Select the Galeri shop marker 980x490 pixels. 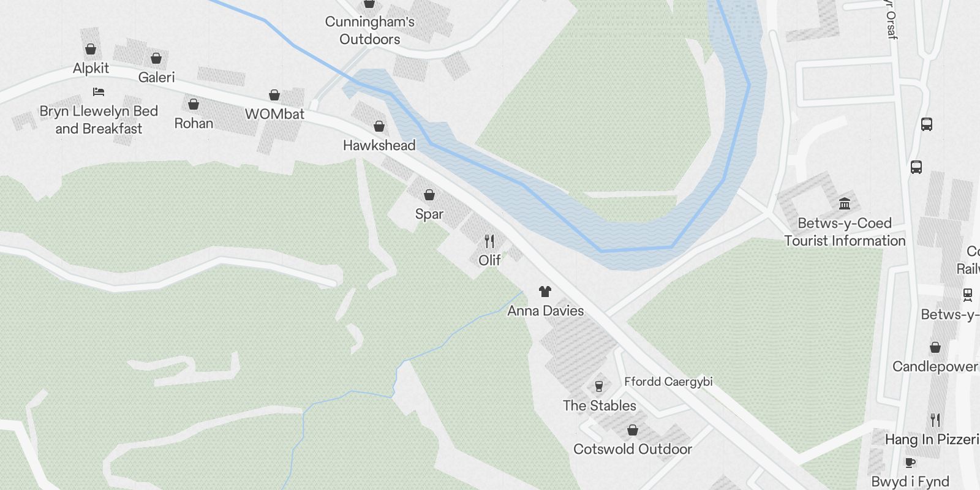pos(156,58)
